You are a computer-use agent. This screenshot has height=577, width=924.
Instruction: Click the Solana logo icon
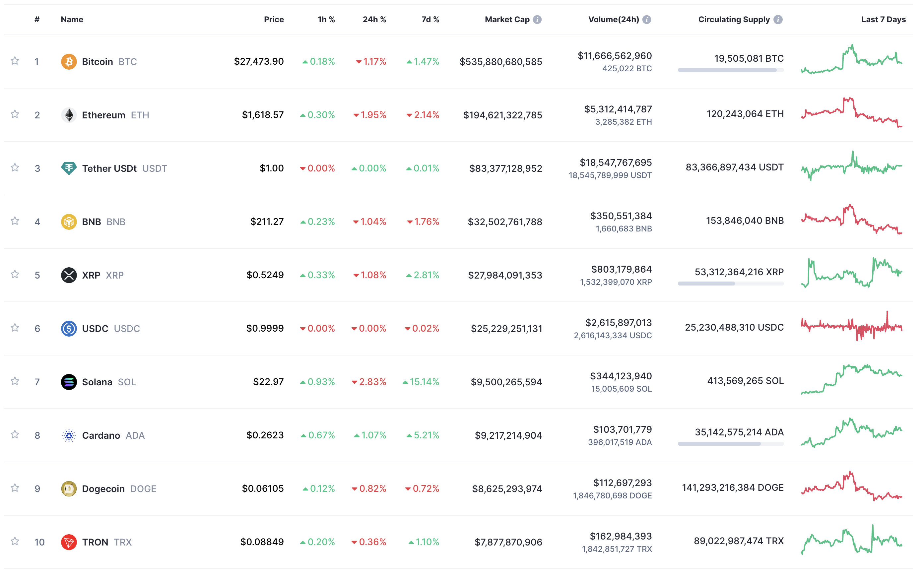point(69,382)
